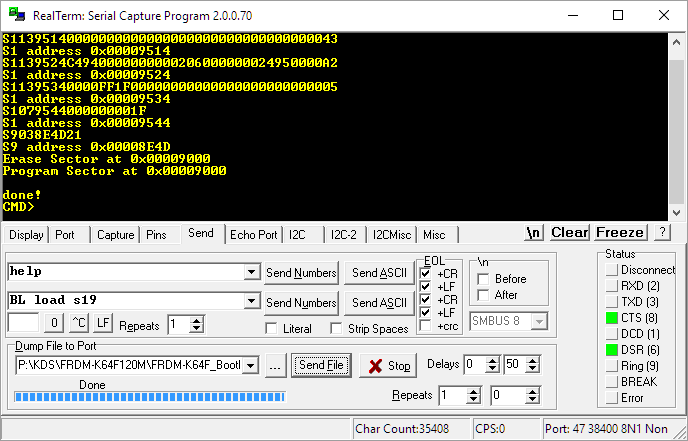688x441 pixels.
Task: Open the 'BL load s19' command dropdown
Action: click(251, 302)
